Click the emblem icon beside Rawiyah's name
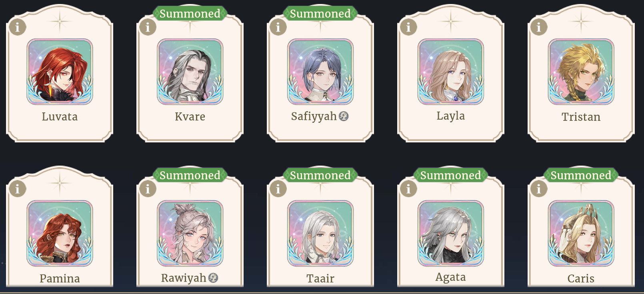Screen dimensions: 644x294 (x=213, y=278)
